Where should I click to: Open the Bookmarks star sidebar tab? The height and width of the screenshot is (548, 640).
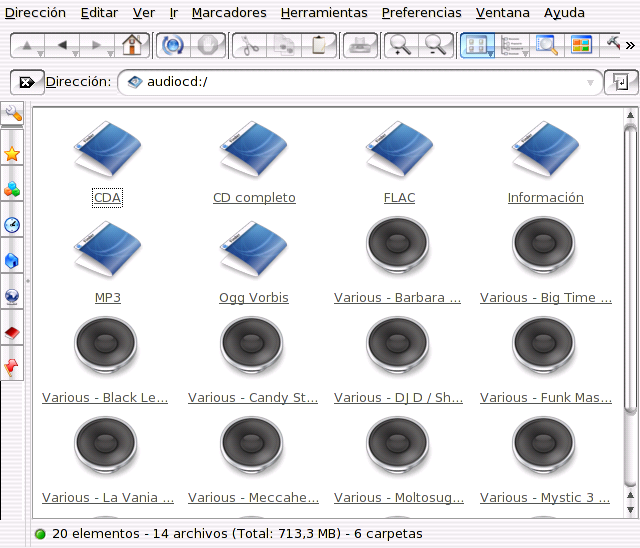(12, 154)
